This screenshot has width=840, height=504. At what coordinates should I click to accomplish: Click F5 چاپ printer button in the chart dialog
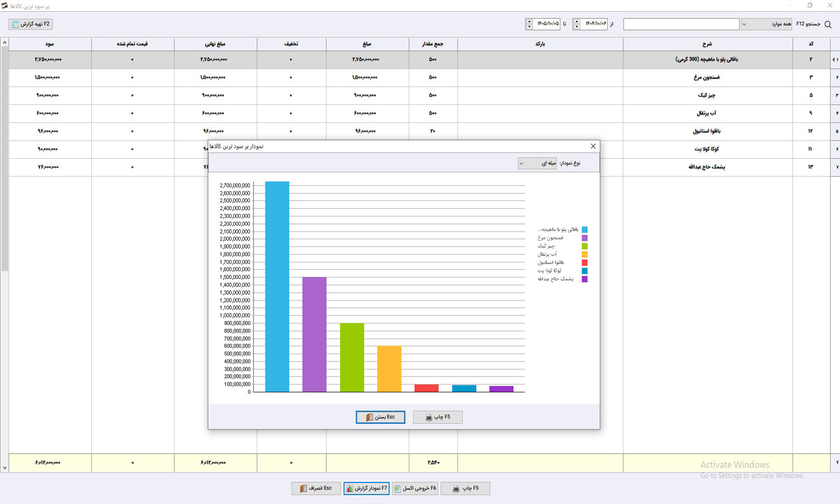438,417
